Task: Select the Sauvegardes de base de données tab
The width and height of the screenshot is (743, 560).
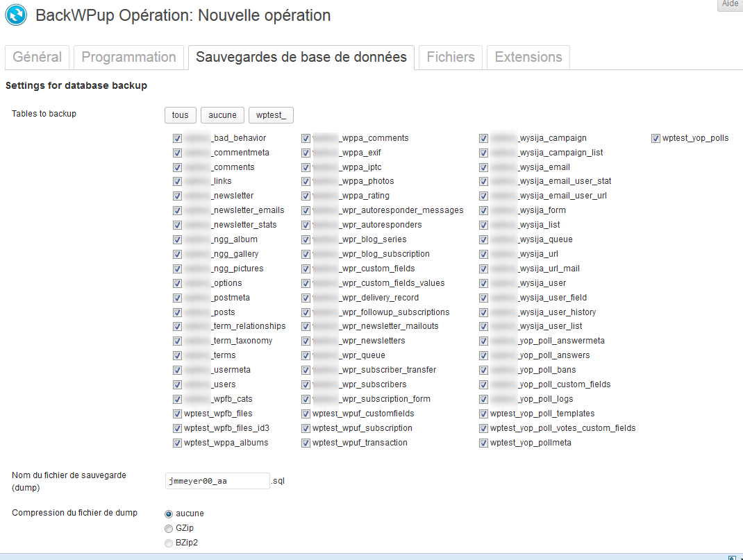Action: pos(301,58)
